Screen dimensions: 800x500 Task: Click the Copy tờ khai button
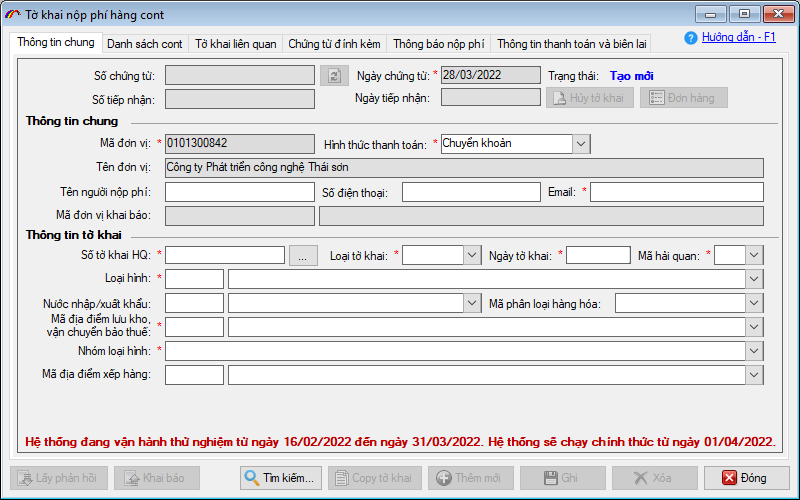coord(375,478)
